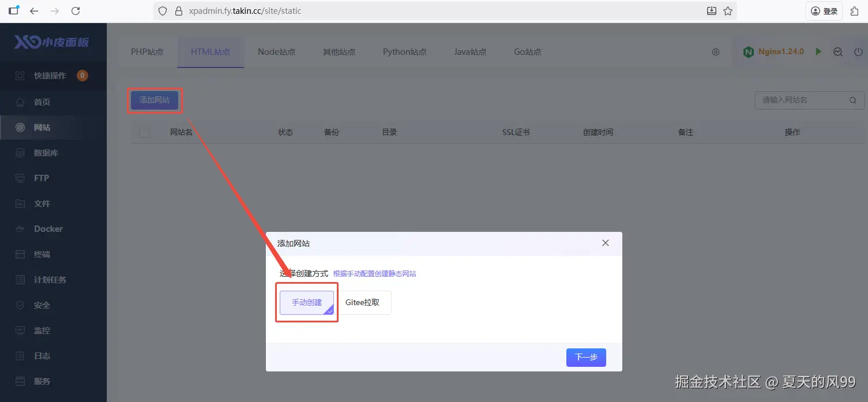
Task: Select the 手动创建 creation option
Action: pyautogui.click(x=307, y=302)
